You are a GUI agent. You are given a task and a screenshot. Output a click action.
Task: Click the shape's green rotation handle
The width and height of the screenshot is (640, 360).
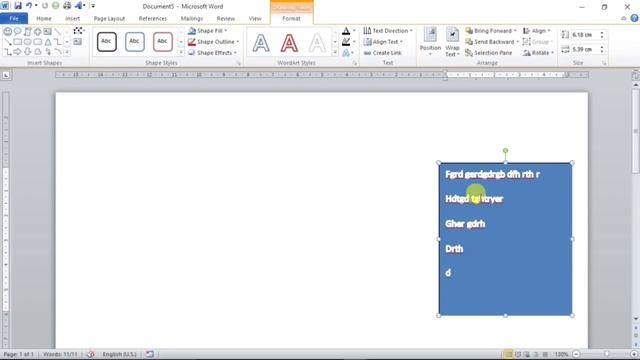tap(505, 151)
